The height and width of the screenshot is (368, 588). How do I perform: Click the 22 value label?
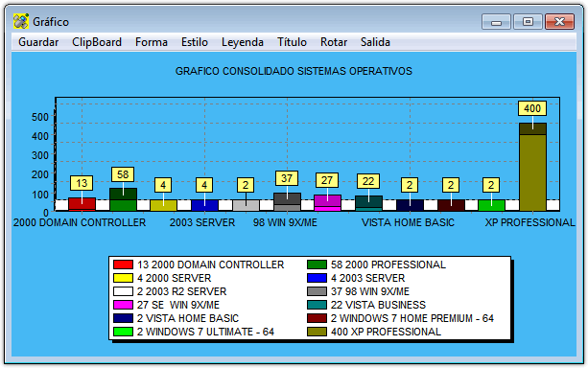[x=368, y=181]
